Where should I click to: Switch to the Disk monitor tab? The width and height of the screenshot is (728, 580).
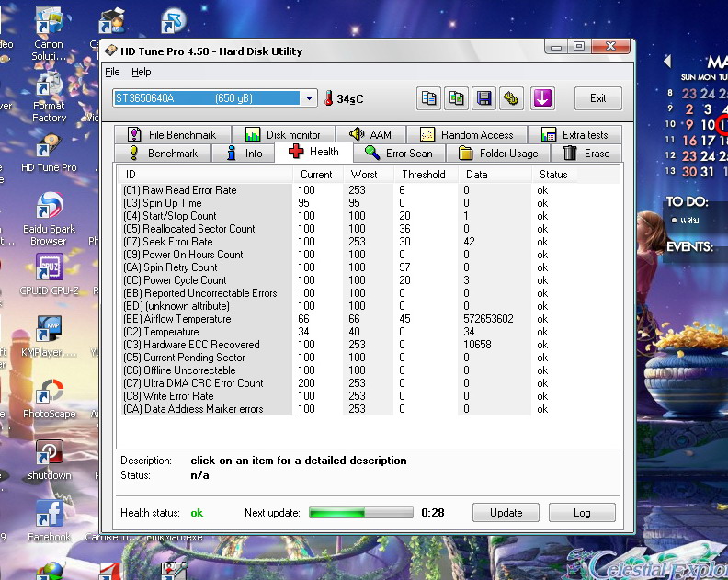[x=283, y=135]
